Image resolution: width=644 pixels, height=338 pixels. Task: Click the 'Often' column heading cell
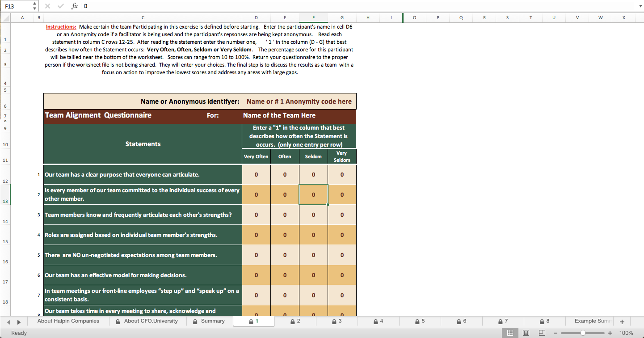[285, 156]
